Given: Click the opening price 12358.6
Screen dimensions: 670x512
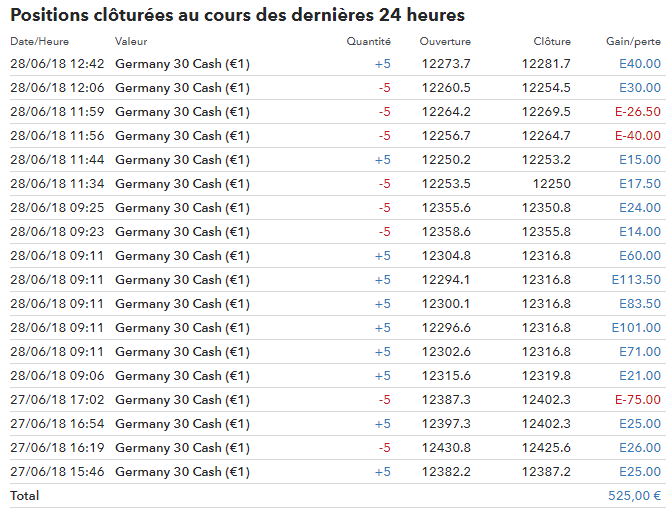Looking at the screenshot, I should click(x=446, y=231).
